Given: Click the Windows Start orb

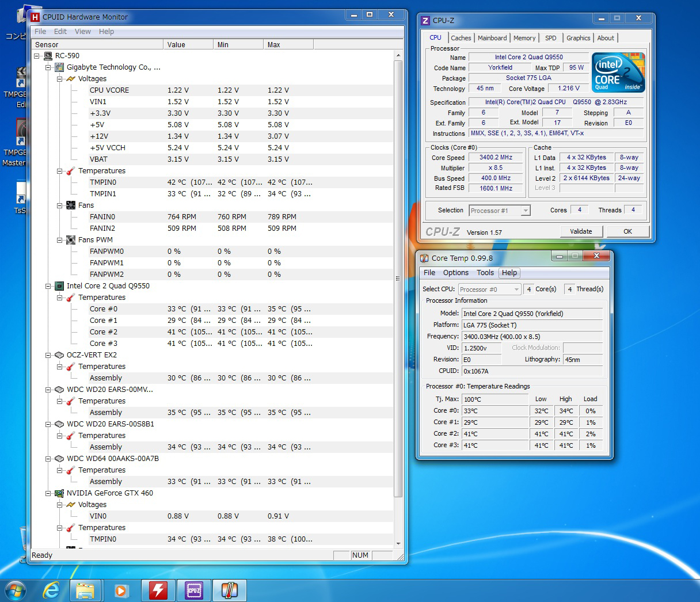Looking at the screenshot, I should 15,590.
